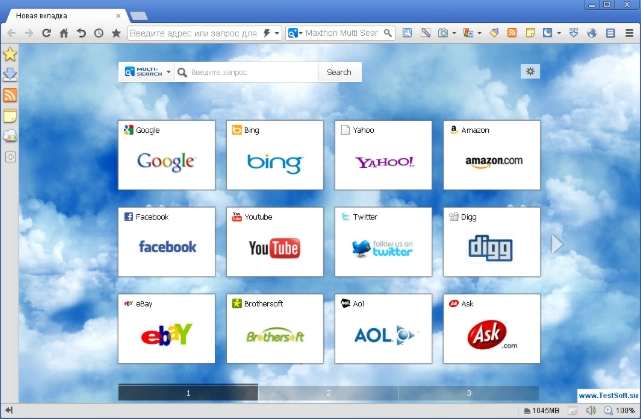The image size is (641, 419).
Task: Open the Youtube tile
Action: coord(275,242)
